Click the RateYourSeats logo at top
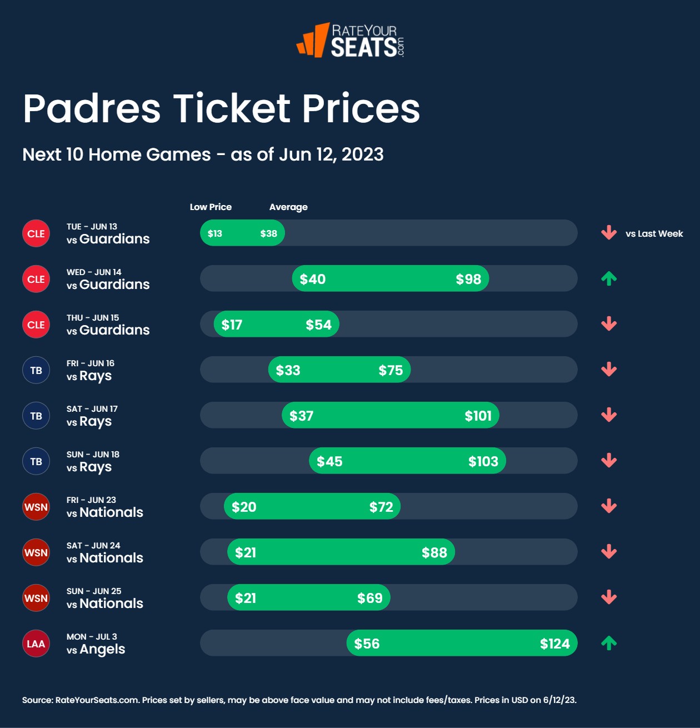The height and width of the screenshot is (728, 700). [350, 40]
